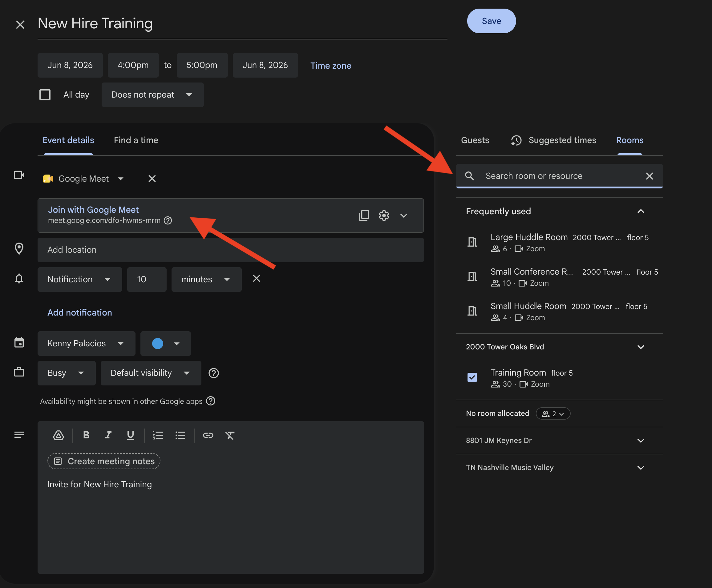Attach a Google Drive file to description
712x588 pixels.
pyautogui.click(x=58, y=435)
